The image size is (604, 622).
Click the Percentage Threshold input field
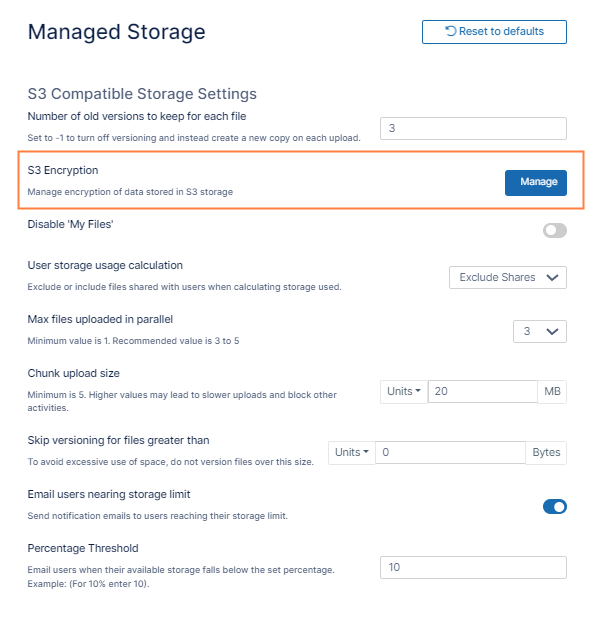coord(473,567)
